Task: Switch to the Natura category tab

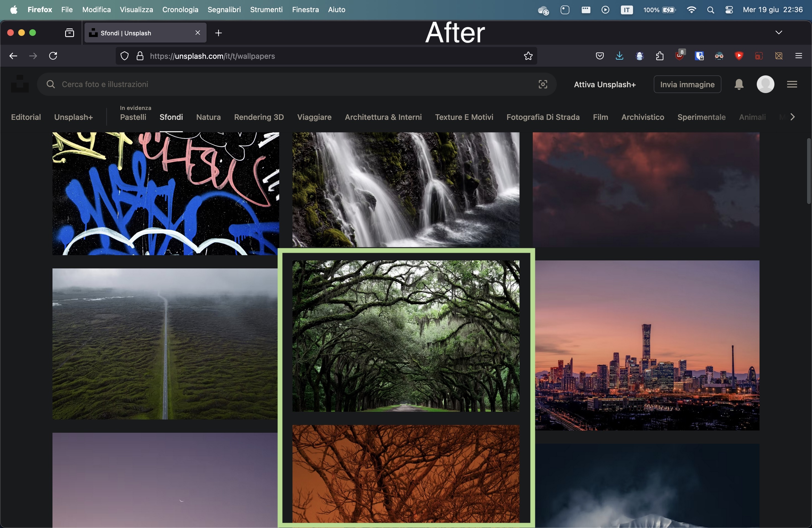Action: coord(209,117)
